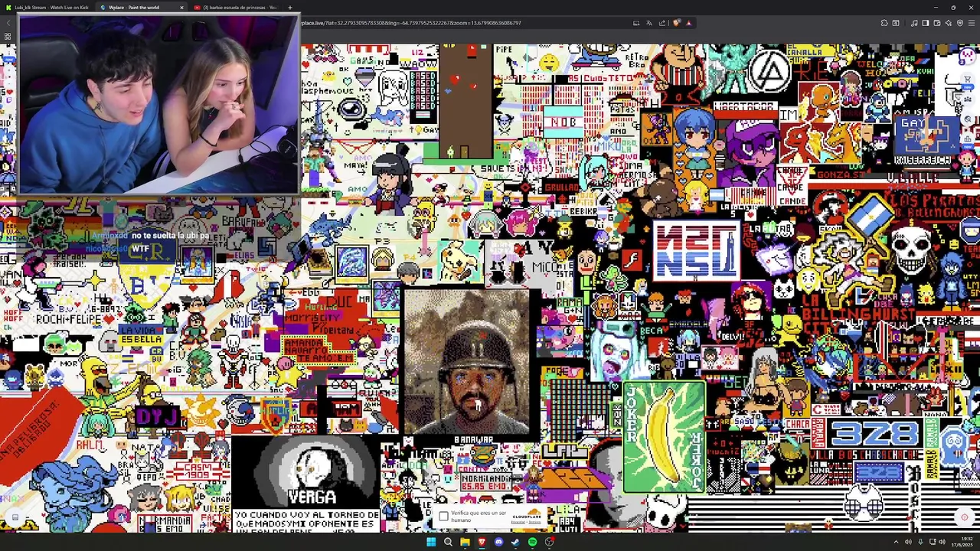Open the Leo AI sparkle icon
Viewport: 980px width, 551px height.
(x=949, y=23)
